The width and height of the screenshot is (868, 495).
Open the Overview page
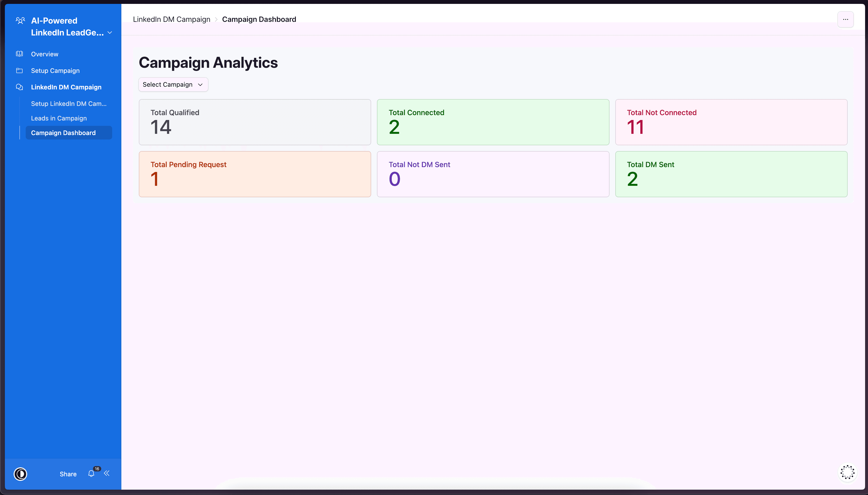point(44,54)
